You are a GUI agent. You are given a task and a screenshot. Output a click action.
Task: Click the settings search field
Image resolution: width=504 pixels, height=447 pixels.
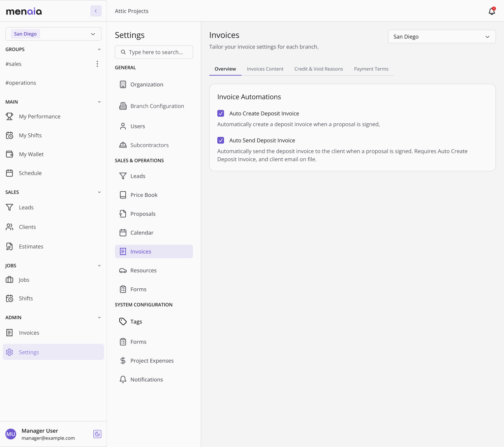click(x=154, y=52)
